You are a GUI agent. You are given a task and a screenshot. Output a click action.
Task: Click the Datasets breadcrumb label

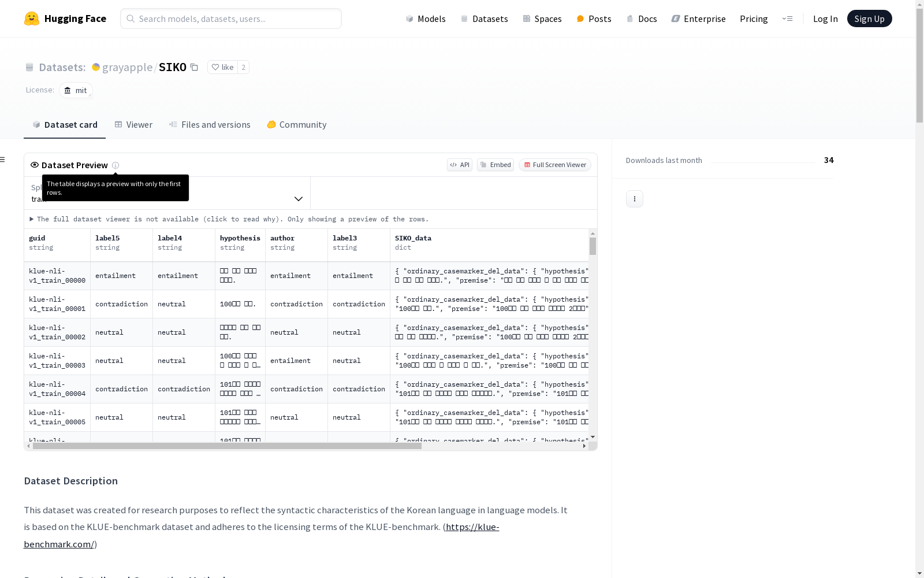coord(62,67)
